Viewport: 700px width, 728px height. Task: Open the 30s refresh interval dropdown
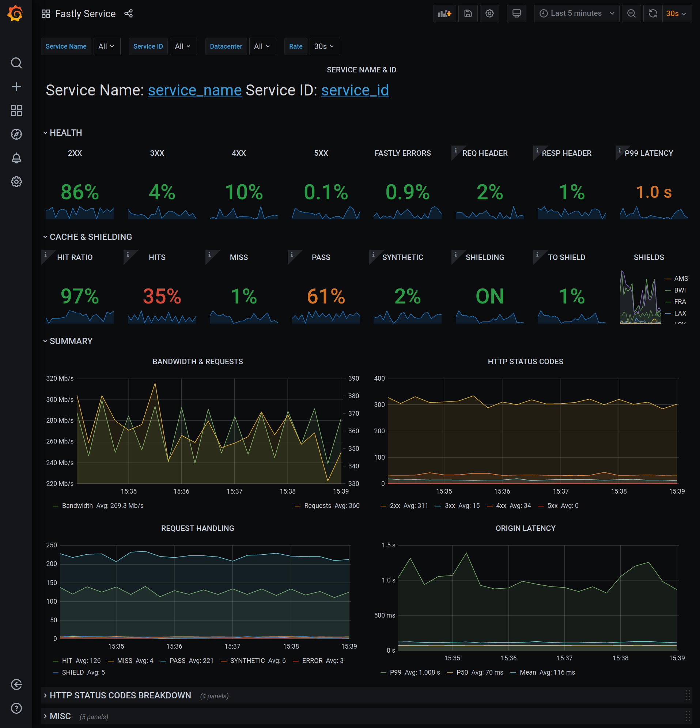677,14
